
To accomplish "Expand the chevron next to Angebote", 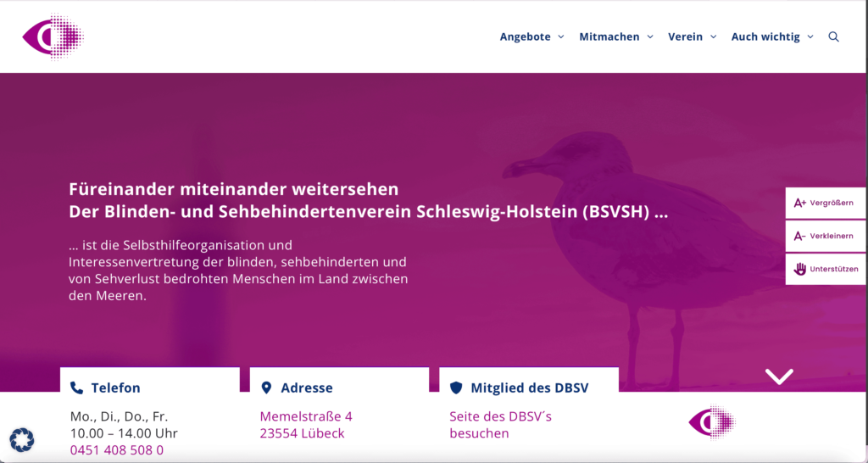I will [561, 36].
